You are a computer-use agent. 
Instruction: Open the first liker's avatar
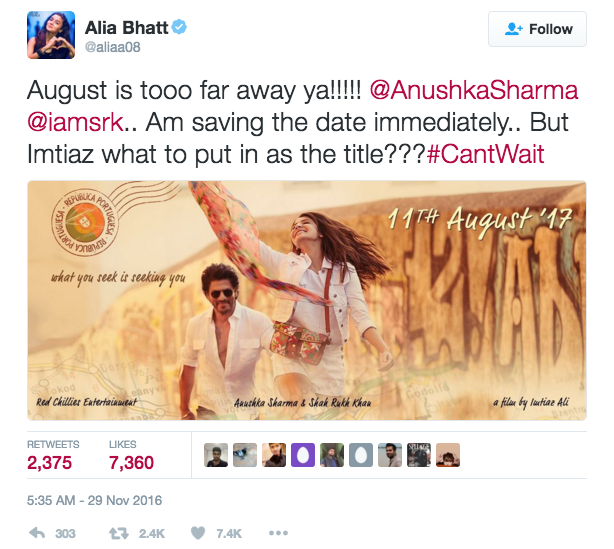(x=216, y=455)
